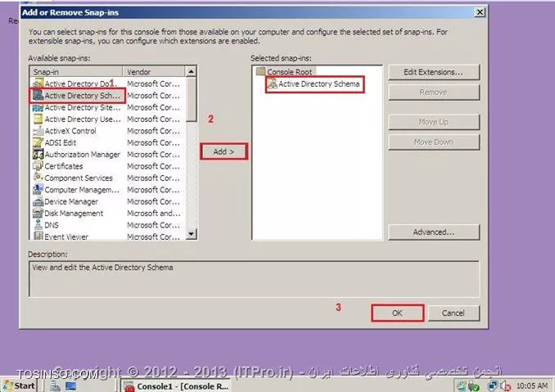This screenshot has height=392, width=555.
Task: Click the ADSI Edit icon
Action: coord(38,142)
